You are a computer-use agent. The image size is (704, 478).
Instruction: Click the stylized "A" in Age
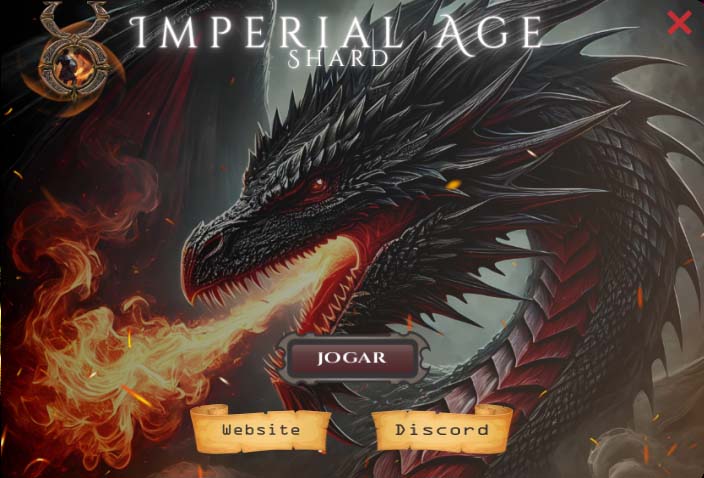[454, 32]
